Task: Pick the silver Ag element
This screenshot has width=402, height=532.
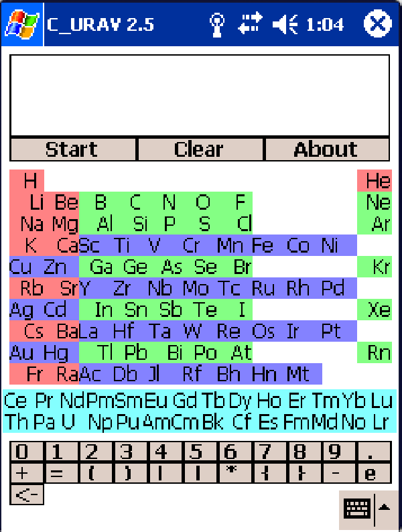Action: 21,310
